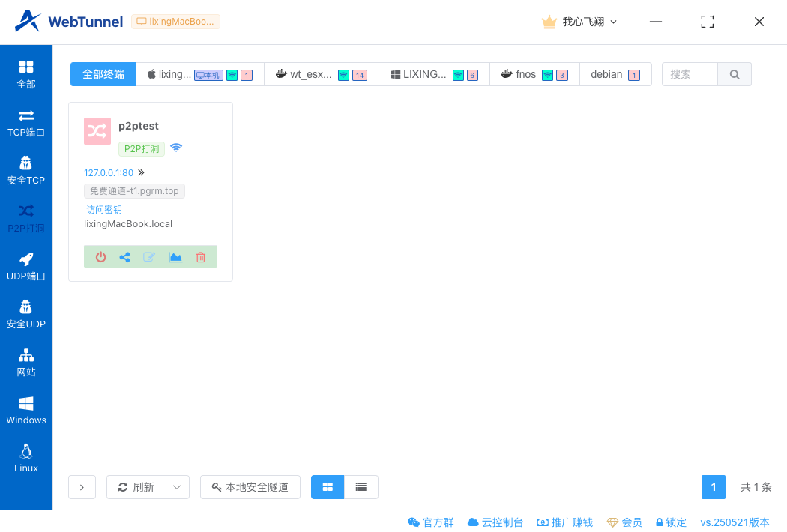Select the 全部终端 tab
This screenshot has width=787, height=532.
103,74
